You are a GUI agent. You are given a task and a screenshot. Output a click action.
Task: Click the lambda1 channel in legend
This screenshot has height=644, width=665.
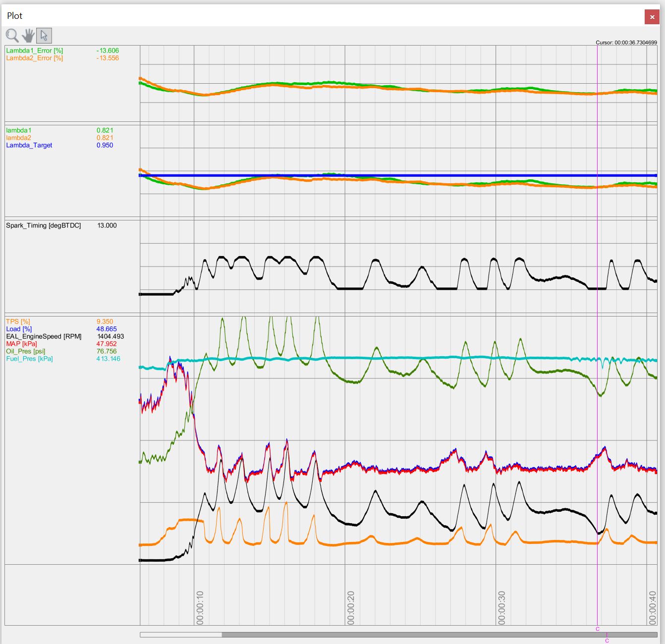pyautogui.click(x=18, y=130)
